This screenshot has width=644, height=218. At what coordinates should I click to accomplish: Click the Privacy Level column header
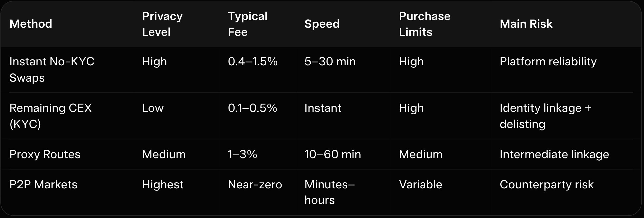[x=162, y=24]
